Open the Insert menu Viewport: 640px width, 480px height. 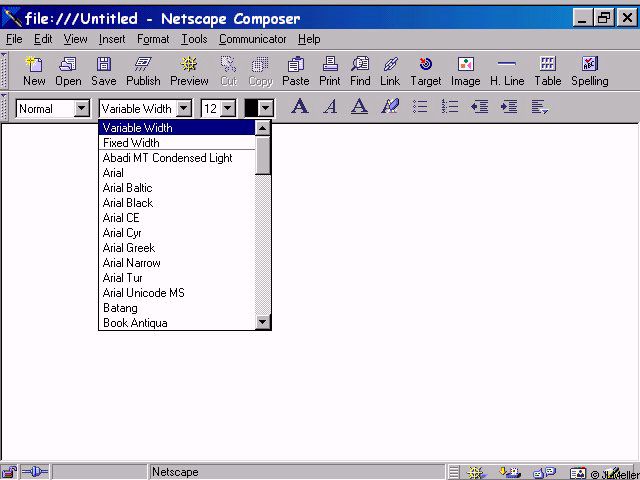(x=112, y=39)
